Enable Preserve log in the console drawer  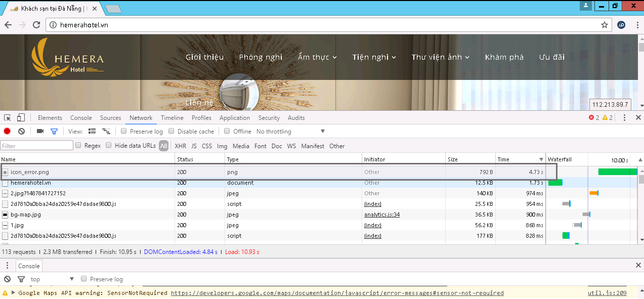click(x=84, y=279)
